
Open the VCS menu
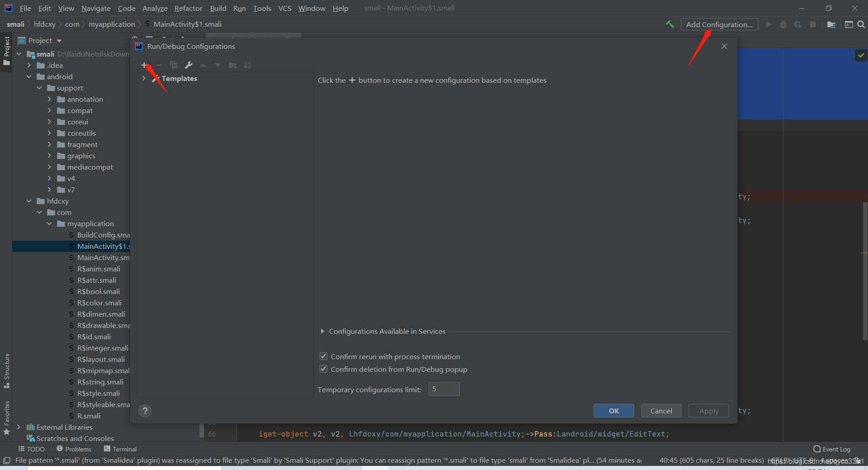click(285, 8)
